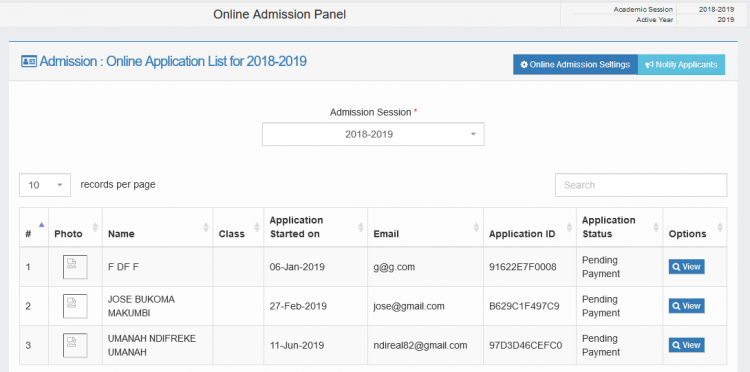Click date 06-Jan-2019
Viewport: 750px width, 372px height.
297,267
